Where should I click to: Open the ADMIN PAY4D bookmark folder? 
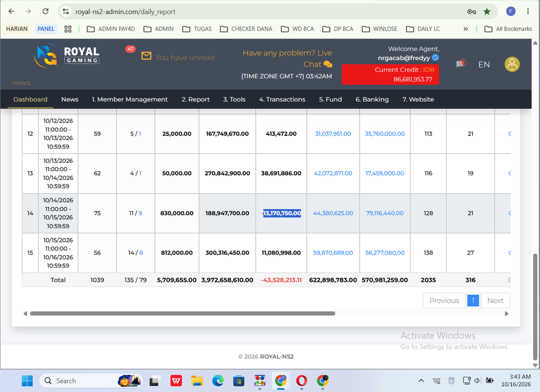[111, 29]
